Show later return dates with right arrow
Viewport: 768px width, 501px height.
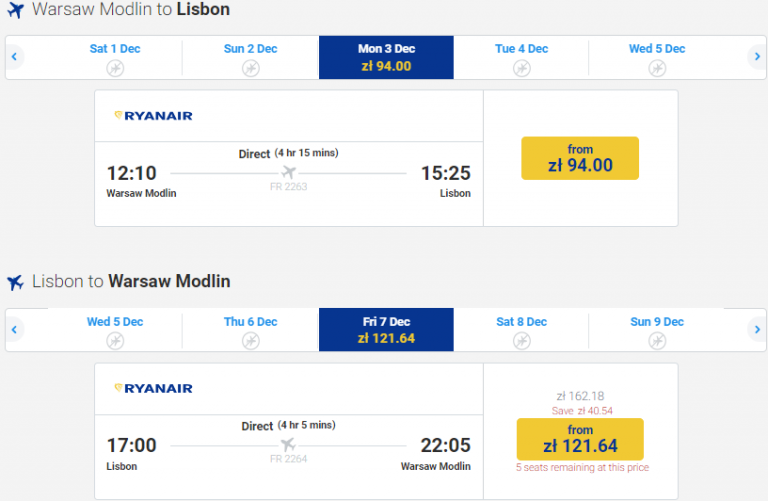point(757,329)
